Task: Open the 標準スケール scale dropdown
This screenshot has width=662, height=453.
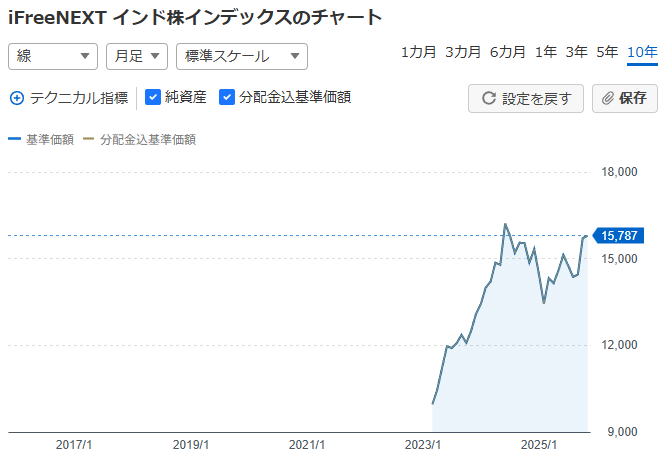Action: (241, 57)
